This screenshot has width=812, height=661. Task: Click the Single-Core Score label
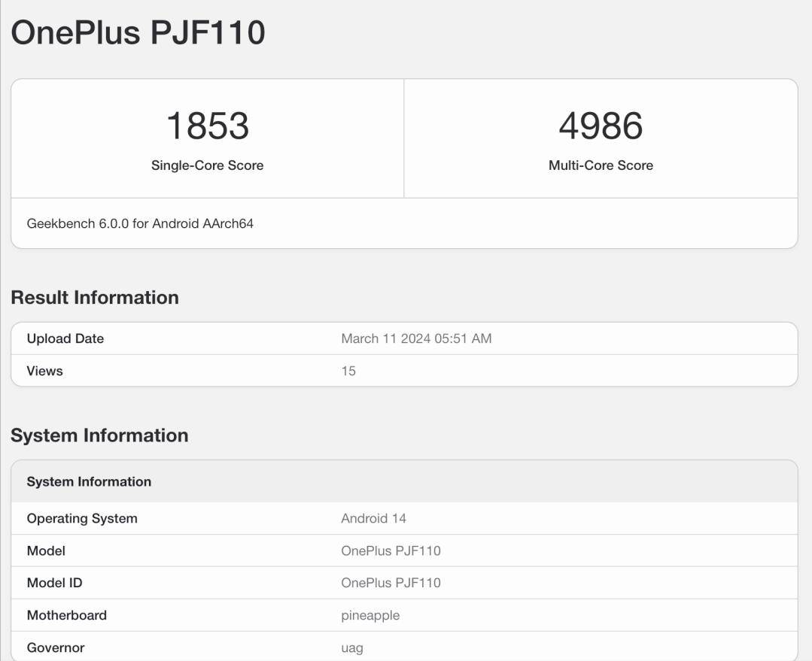(x=207, y=165)
